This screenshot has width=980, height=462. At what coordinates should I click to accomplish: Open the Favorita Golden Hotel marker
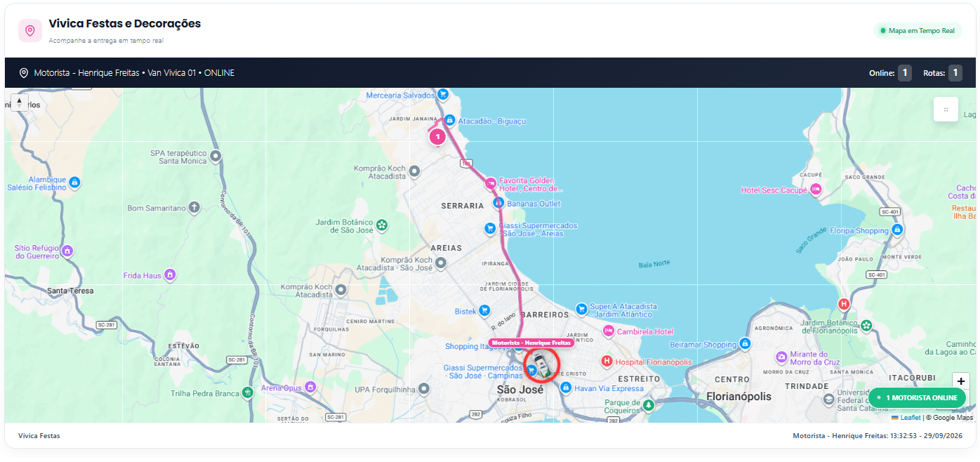click(x=491, y=183)
